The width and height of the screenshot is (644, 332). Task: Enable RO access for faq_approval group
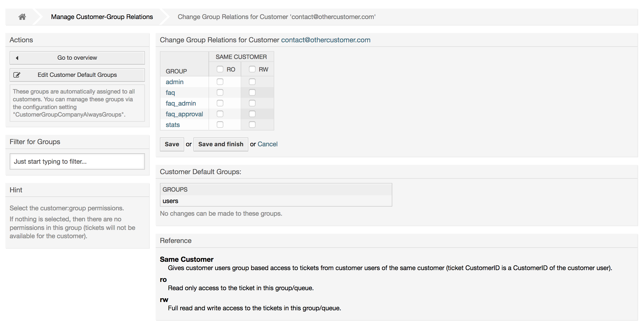(x=220, y=114)
